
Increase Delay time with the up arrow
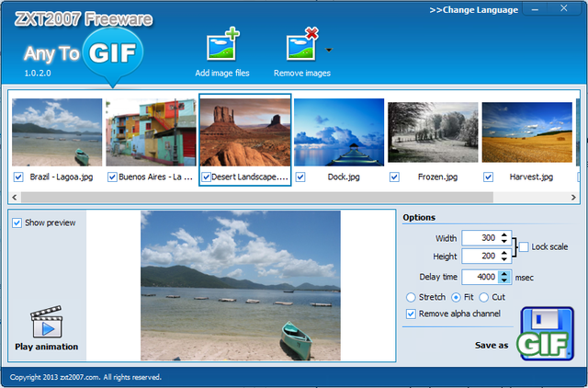click(x=504, y=274)
